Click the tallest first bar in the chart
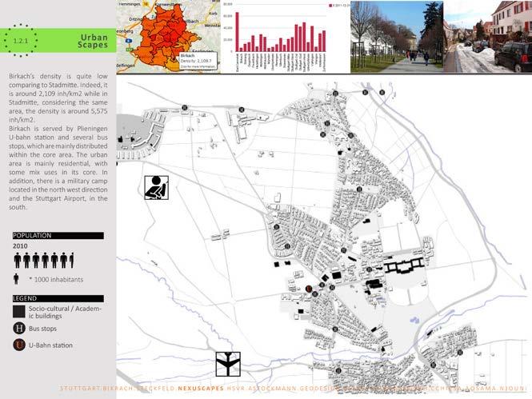Screen dimensions: 532x399 click(x=237, y=32)
